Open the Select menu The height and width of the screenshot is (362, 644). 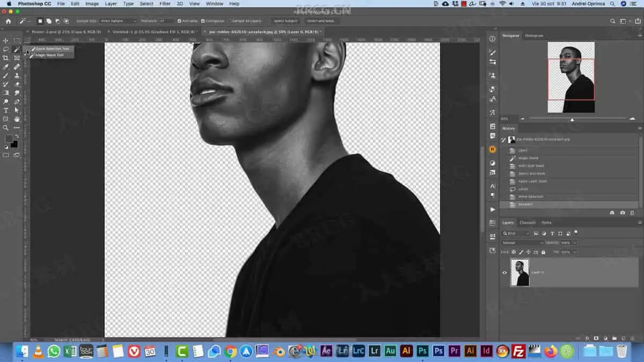pos(147,4)
